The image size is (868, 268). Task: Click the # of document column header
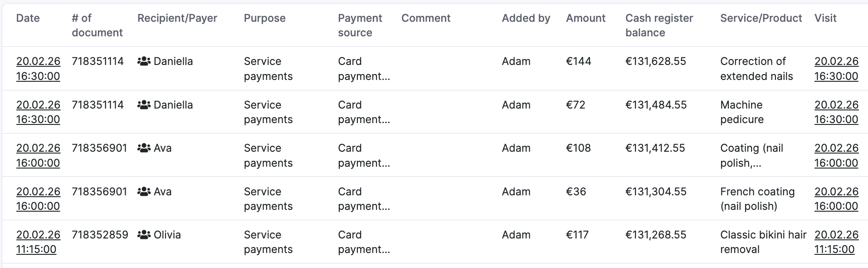click(97, 25)
